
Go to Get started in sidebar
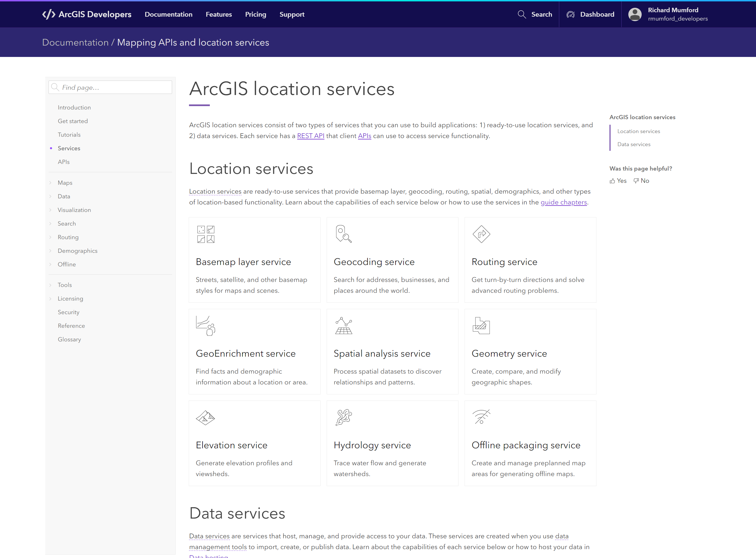click(x=72, y=121)
